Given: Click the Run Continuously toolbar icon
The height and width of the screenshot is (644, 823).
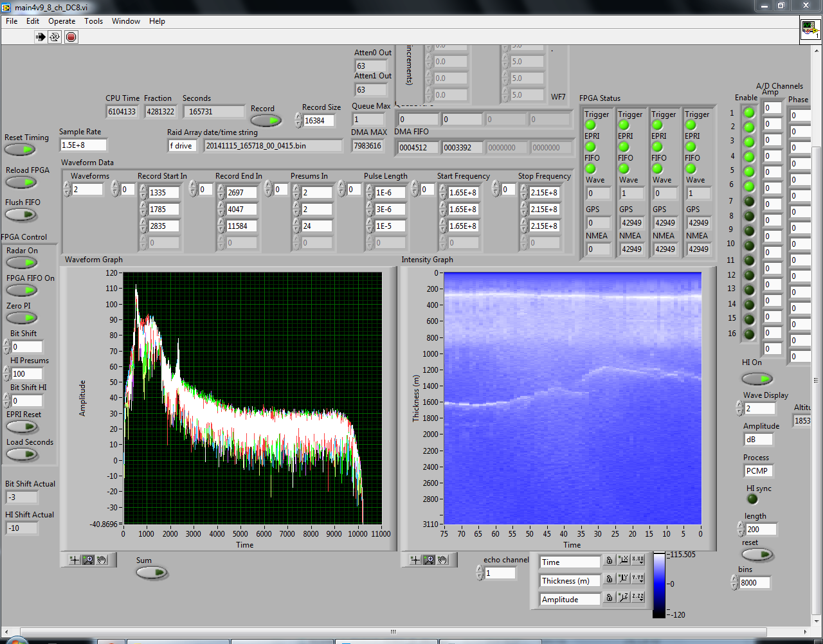Looking at the screenshot, I should (55, 37).
